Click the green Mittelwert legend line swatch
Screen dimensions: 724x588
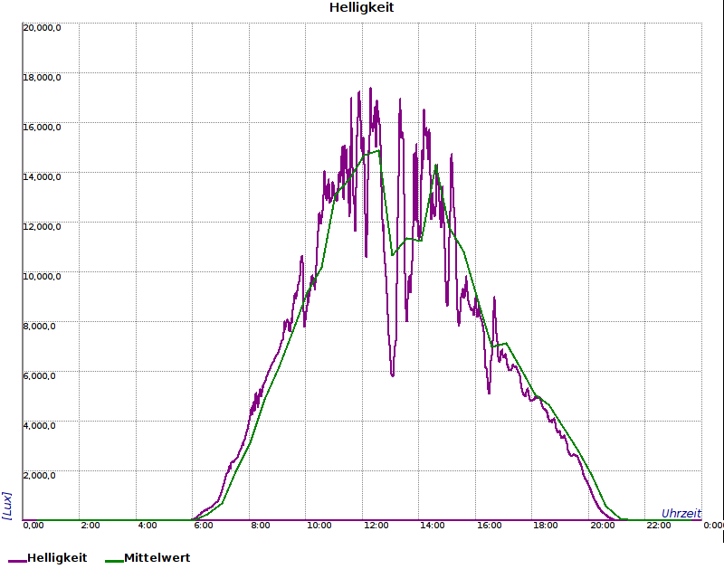point(115,561)
